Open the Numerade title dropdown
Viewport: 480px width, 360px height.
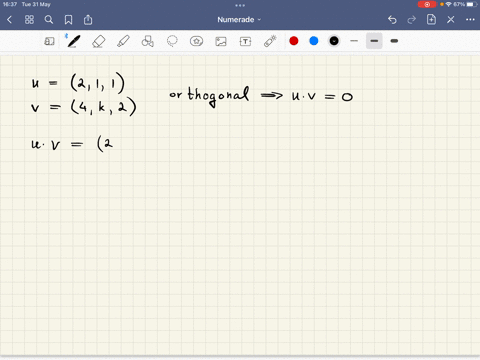point(239,20)
